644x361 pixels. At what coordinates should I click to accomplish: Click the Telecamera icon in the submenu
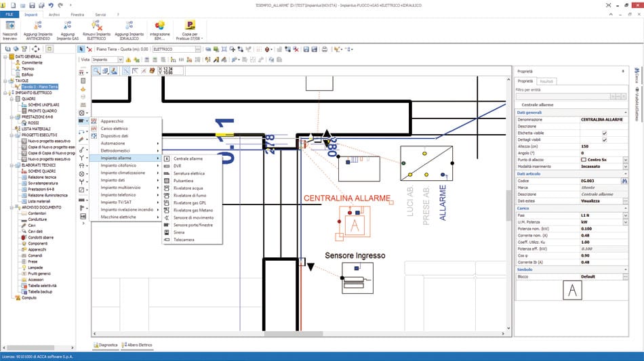167,240
